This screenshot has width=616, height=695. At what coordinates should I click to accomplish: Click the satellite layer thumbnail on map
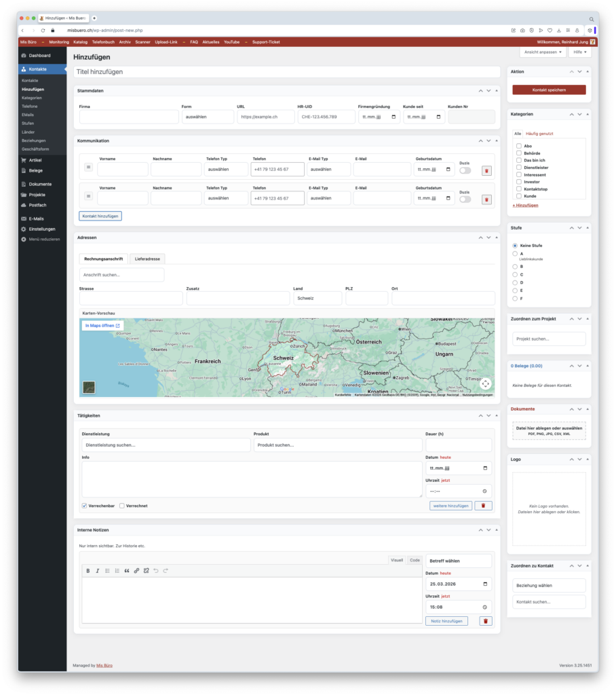point(89,387)
